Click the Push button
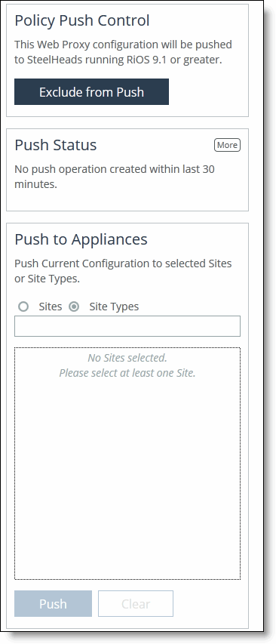Screen dimensions: 276x644 [x=53, y=604]
